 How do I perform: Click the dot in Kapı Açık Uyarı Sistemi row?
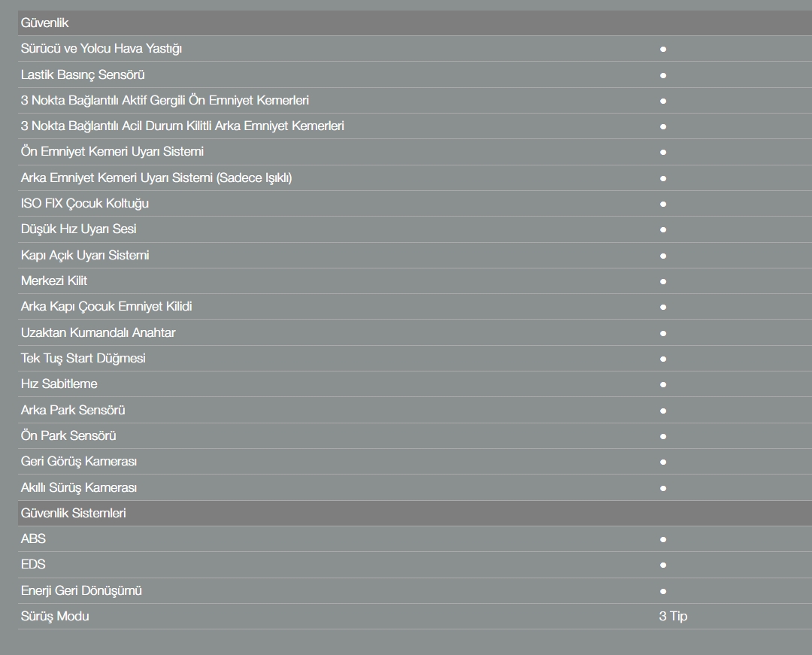point(663,256)
